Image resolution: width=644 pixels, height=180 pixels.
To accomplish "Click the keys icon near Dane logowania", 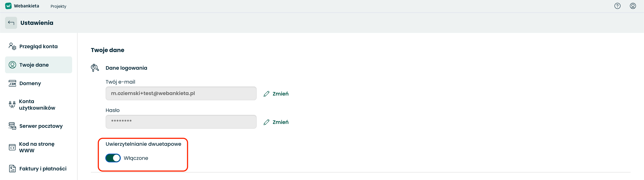I will click(x=95, y=68).
